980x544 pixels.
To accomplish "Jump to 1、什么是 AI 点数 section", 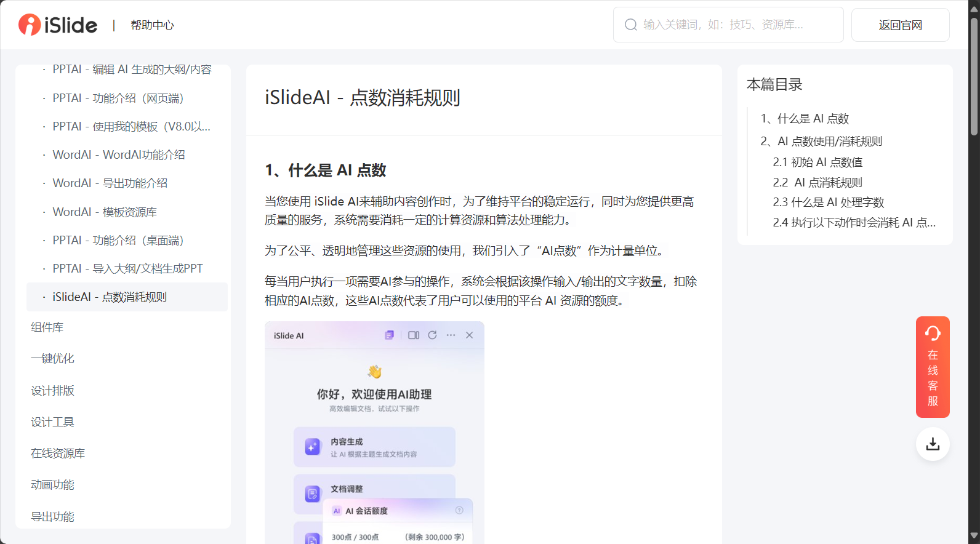I will point(805,118).
